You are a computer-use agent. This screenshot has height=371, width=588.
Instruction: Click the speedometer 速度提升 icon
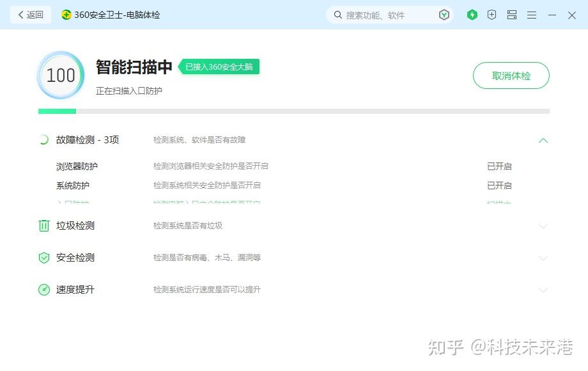click(x=44, y=290)
